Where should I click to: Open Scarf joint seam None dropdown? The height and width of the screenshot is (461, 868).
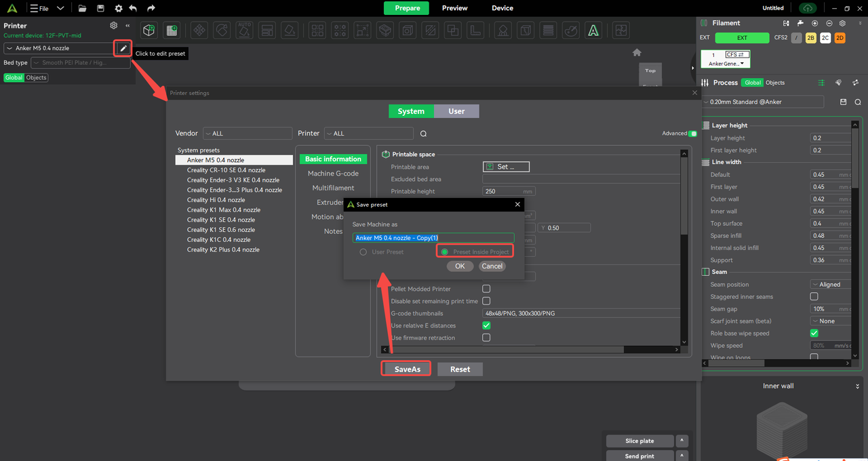coord(830,321)
